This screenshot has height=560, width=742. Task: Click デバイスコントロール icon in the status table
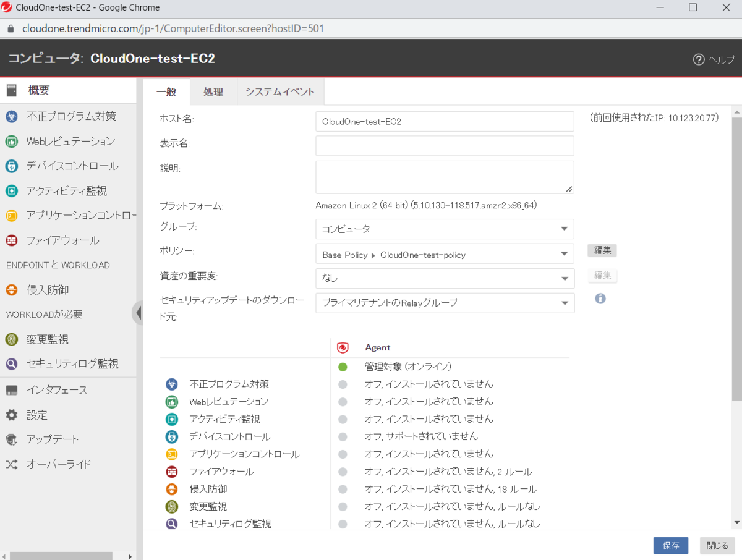[172, 436]
